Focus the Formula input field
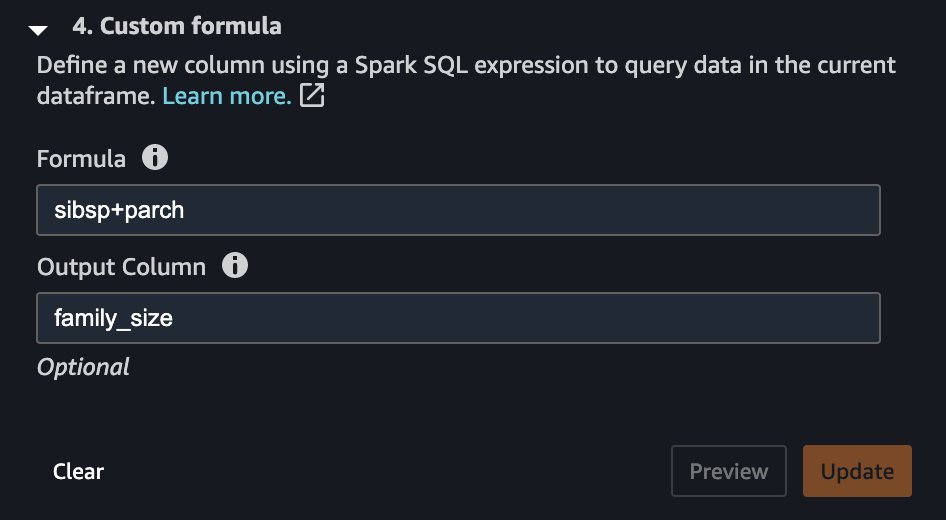This screenshot has height=520, width=946. tap(459, 210)
